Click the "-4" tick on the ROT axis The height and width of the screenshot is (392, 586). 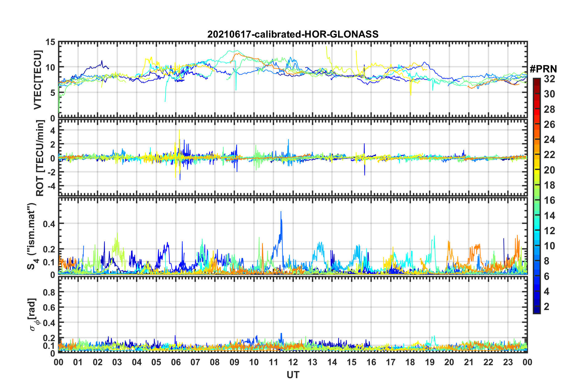[x=51, y=186]
